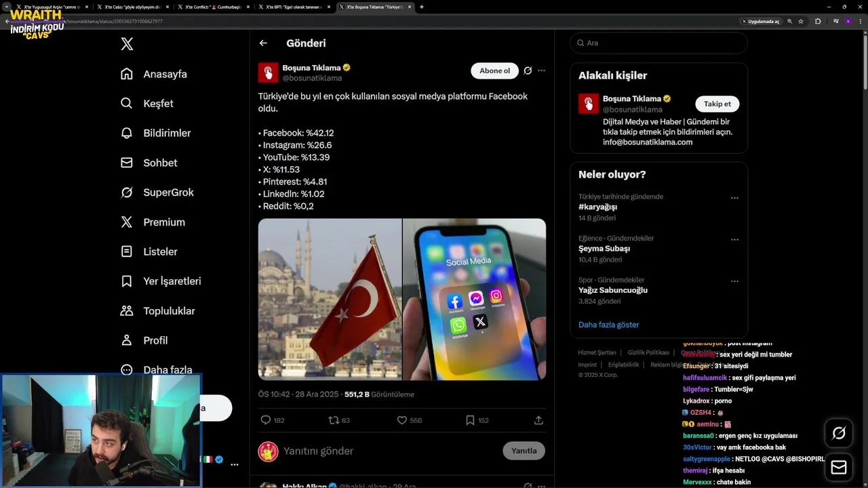Bookmark this page with the star icon
Image resolution: width=868 pixels, height=488 pixels.
pyautogui.click(x=801, y=22)
